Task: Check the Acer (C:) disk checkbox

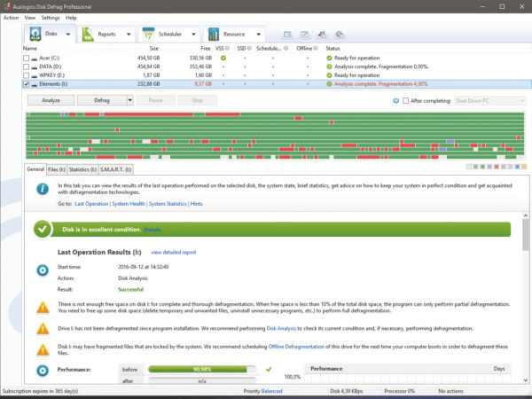Action: pyautogui.click(x=27, y=58)
